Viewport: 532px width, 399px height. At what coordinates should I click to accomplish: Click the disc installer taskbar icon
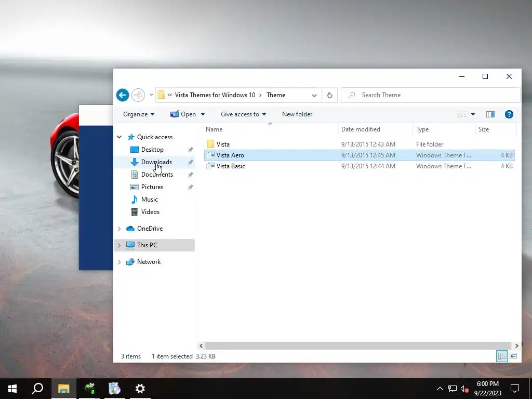115,389
